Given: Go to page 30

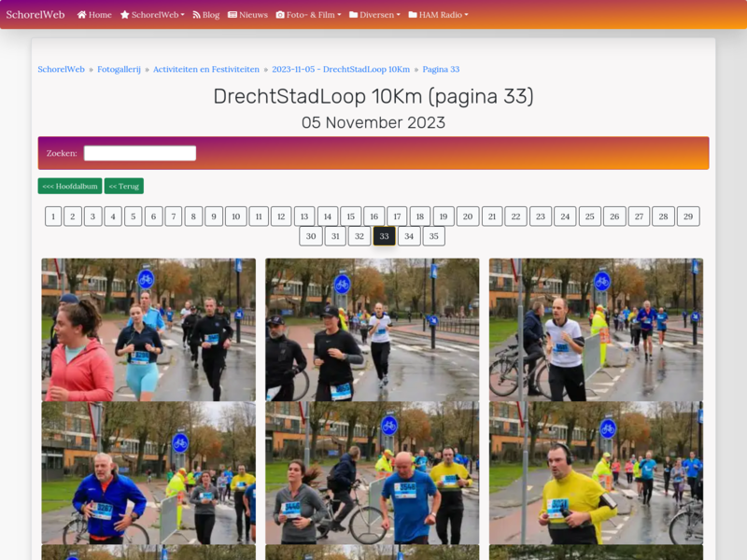Looking at the screenshot, I should (311, 236).
